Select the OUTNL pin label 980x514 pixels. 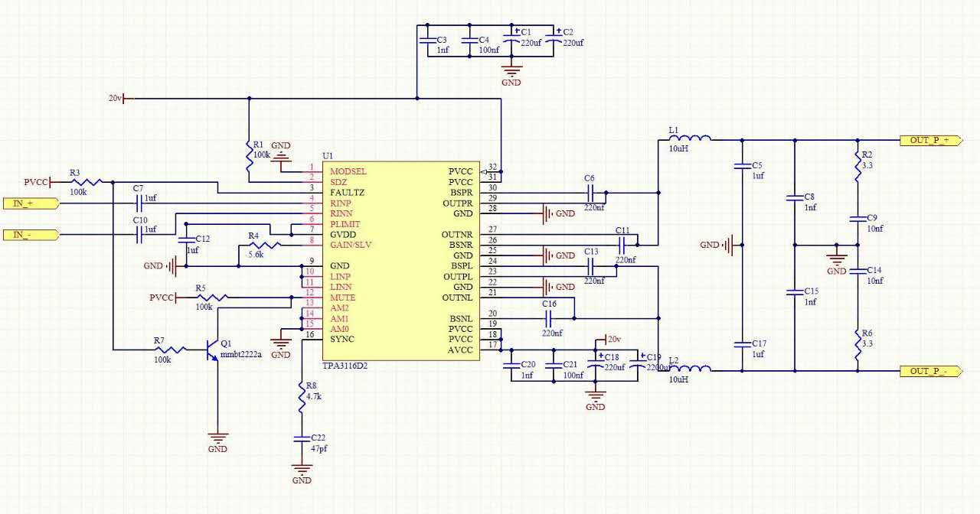457,298
